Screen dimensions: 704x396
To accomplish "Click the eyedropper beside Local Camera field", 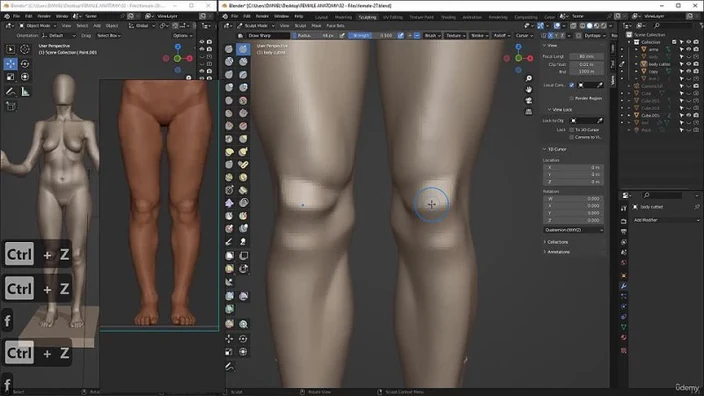I will tap(600, 85).
